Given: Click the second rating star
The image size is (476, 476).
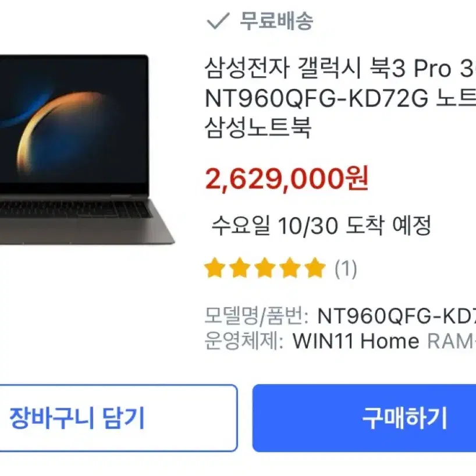Looking at the screenshot, I should pyautogui.click(x=240, y=268).
